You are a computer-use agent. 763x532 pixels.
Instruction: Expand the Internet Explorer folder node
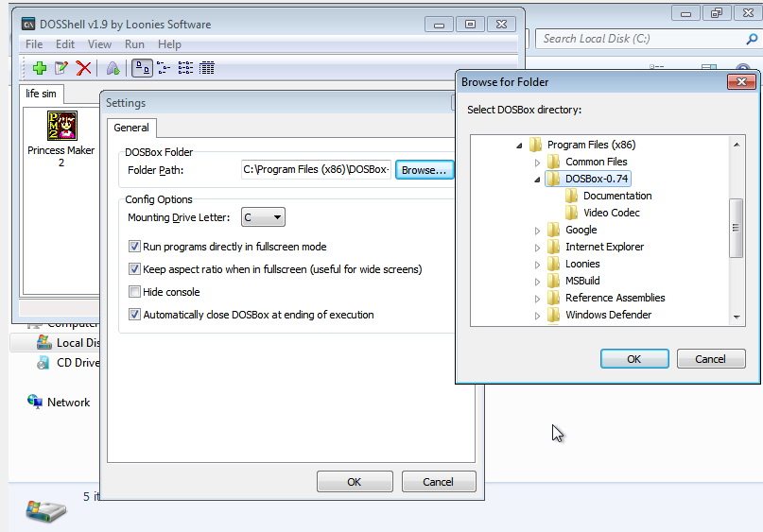click(537, 248)
